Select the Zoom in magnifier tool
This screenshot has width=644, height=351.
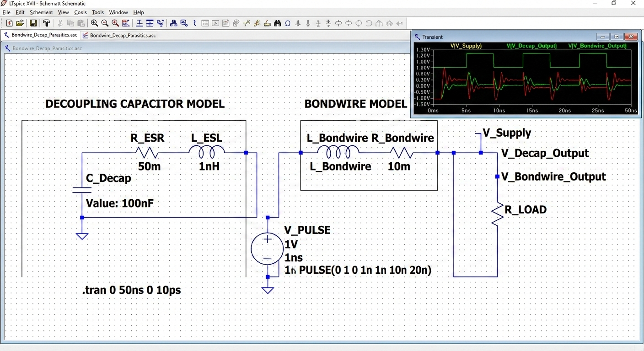tap(94, 23)
